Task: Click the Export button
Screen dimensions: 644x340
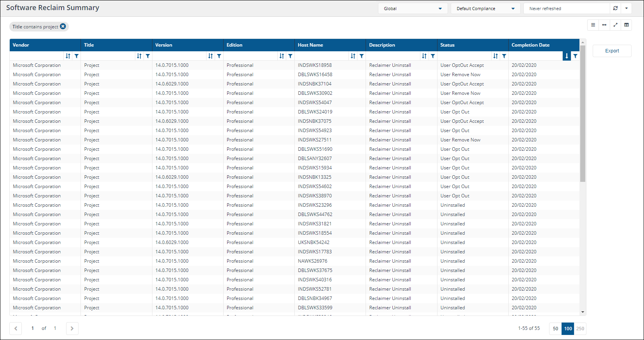Action: click(x=612, y=51)
